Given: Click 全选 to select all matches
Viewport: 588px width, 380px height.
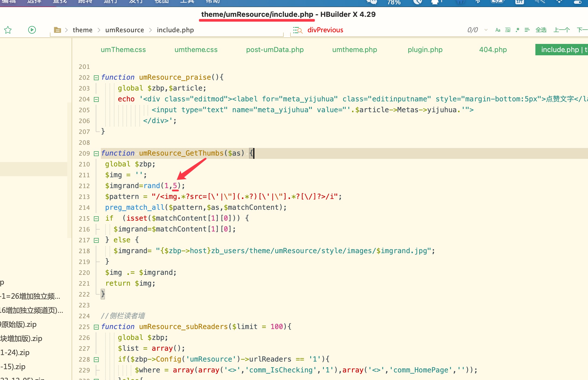Looking at the screenshot, I should coord(541,30).
